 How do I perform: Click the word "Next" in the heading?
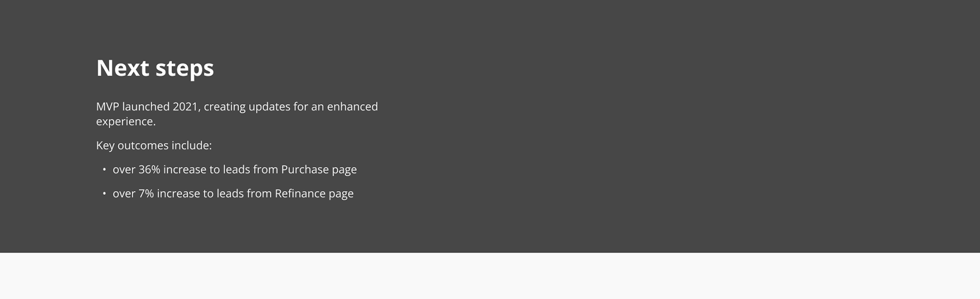coord(122,68)
